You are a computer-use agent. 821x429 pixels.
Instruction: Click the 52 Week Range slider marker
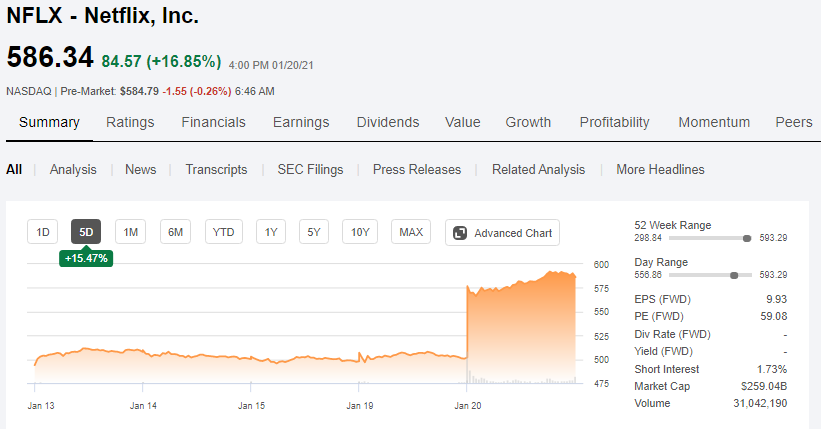747,238
